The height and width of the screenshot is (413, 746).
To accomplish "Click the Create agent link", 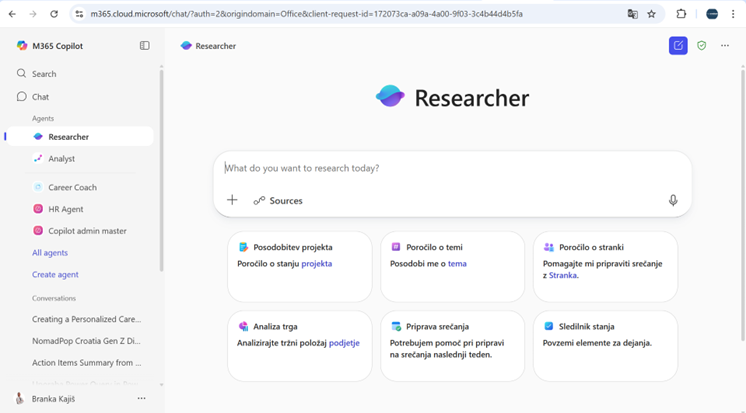I will click(55, 275).
